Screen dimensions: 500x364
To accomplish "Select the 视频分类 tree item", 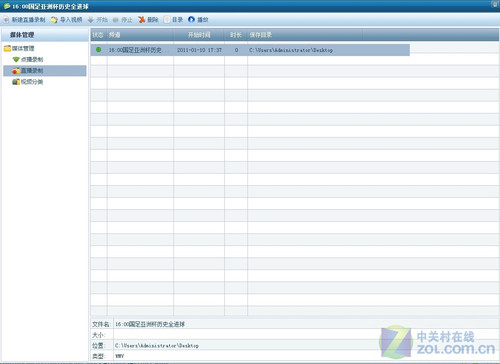I will 28,82.
